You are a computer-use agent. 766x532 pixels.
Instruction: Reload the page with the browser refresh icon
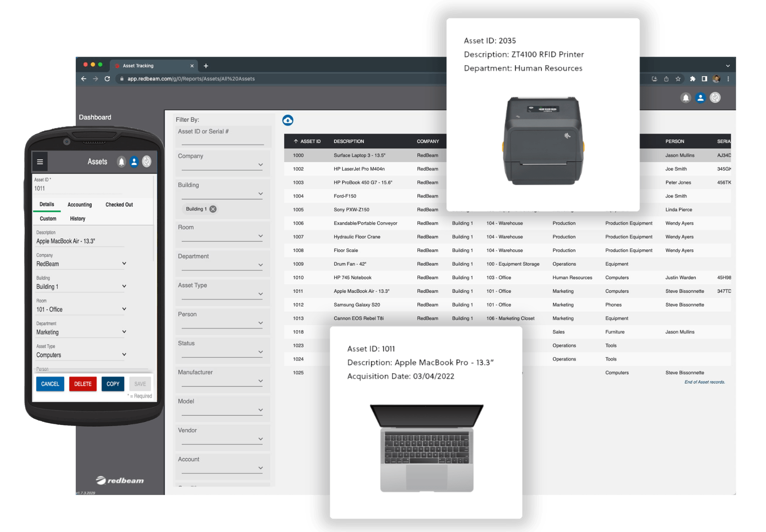click(x=107, y=79)
